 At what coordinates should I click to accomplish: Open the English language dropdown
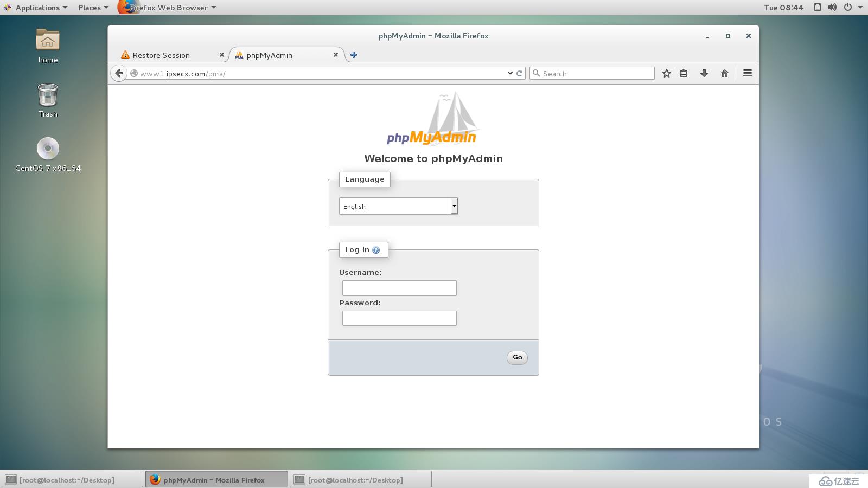click(399, 206)
